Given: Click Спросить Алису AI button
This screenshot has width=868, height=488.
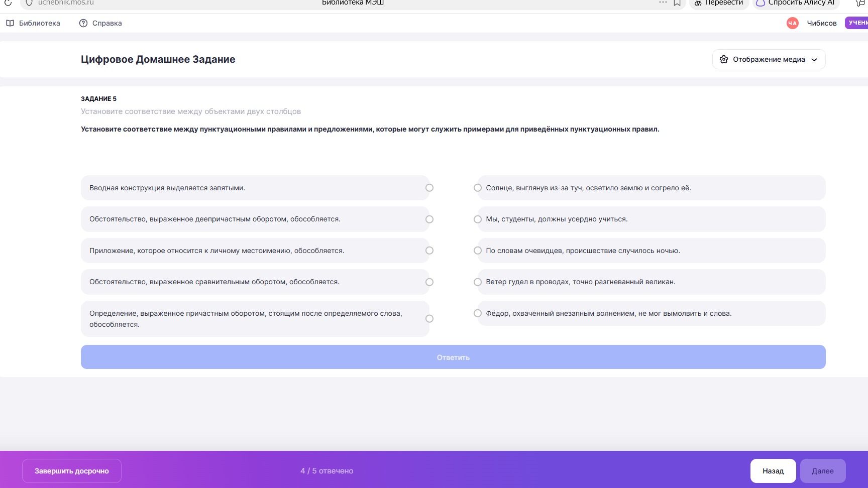Looking at the screenshot, I should [x=796, y=3].
